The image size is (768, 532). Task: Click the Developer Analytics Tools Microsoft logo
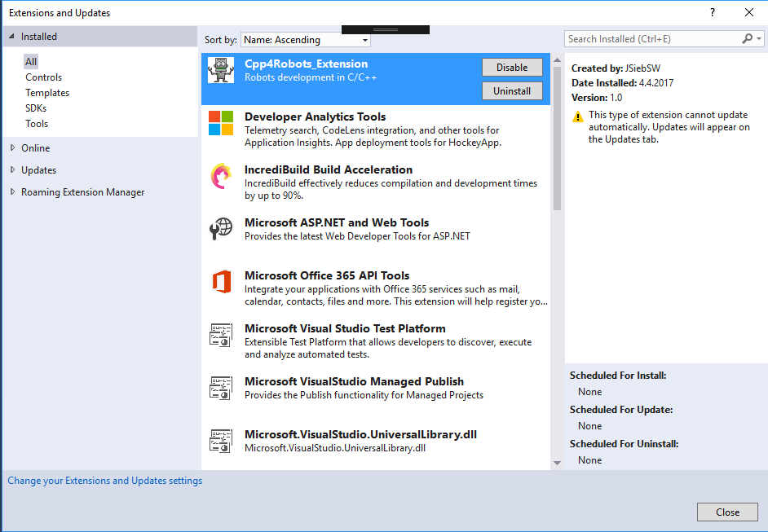point(220,123)
